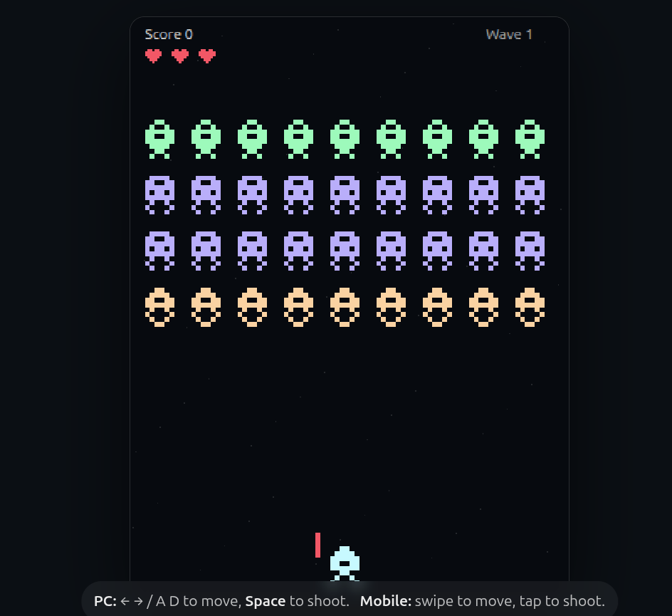Click the fifth orange alien in bottom row
This screenshot has width=672, height=616.
point(345,308)
